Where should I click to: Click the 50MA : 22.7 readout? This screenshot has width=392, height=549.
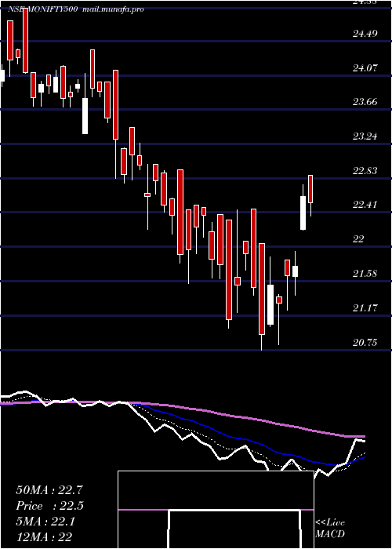point(49,490)
